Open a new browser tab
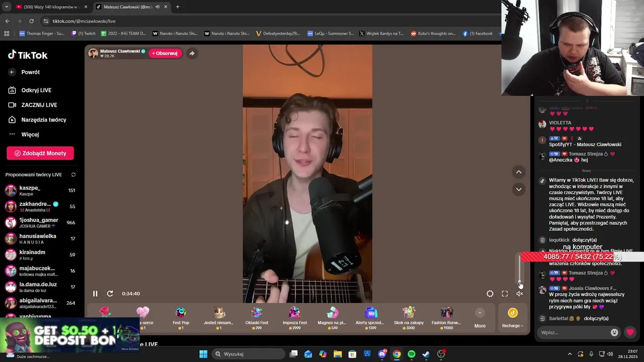 178,7
